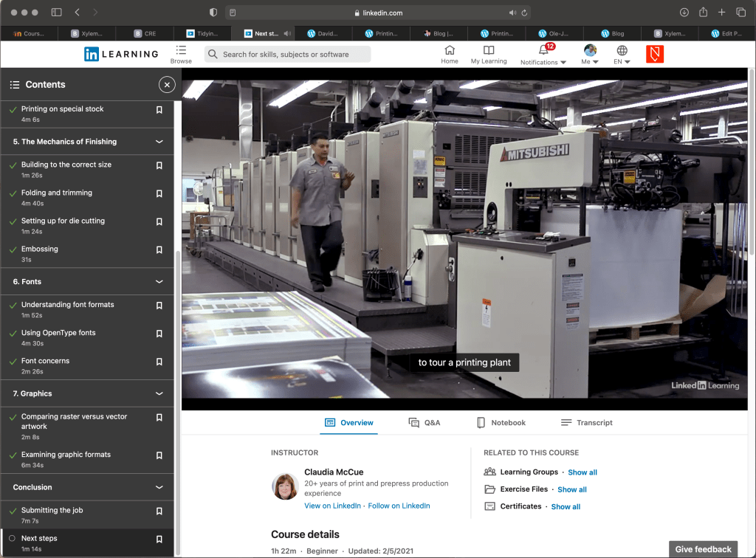Collapse the "6. Fonts" section

[159, 282]
